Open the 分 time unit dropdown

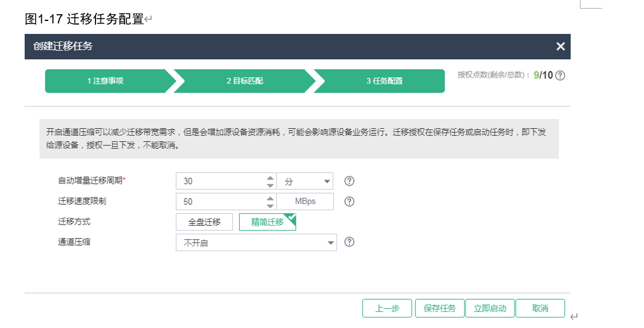click(305, 181)
